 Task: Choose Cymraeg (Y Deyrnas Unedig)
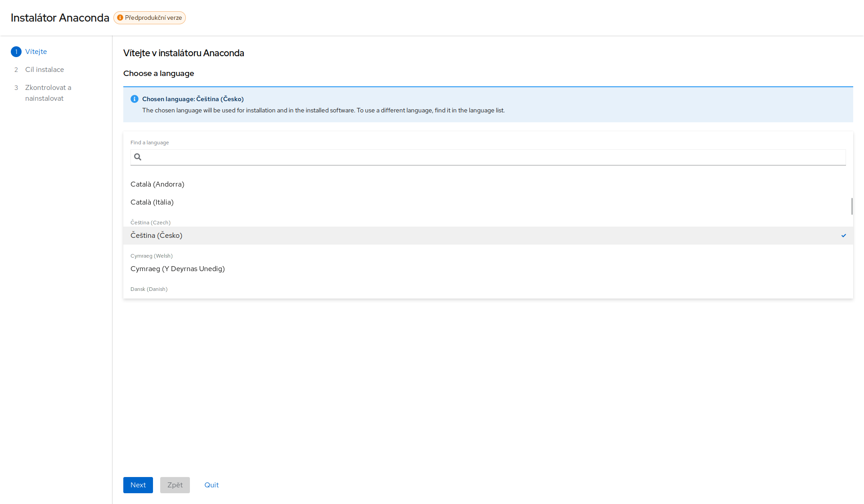coord(178,269)
